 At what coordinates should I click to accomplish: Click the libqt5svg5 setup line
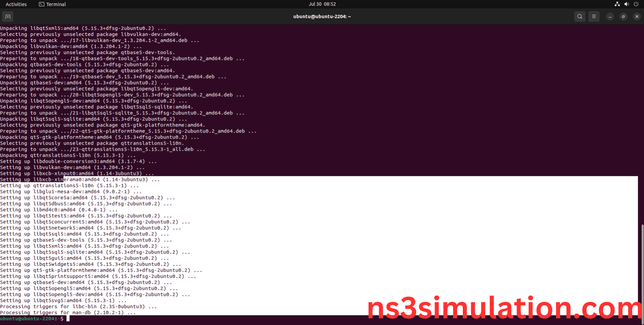[62, 300]
